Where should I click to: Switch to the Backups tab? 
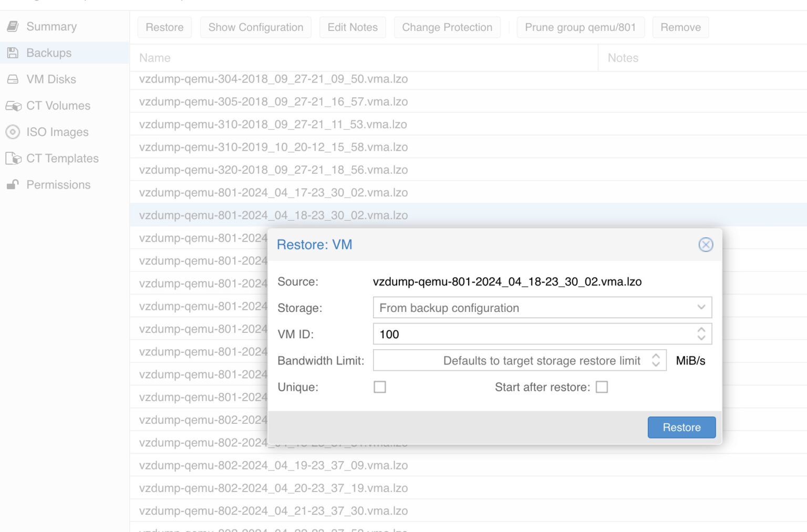[49, 53]
